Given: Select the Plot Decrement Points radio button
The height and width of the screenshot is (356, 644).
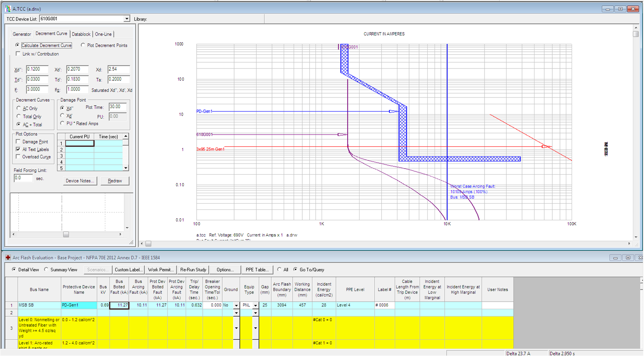Looking at the screenshot, I should pos(83,45).
